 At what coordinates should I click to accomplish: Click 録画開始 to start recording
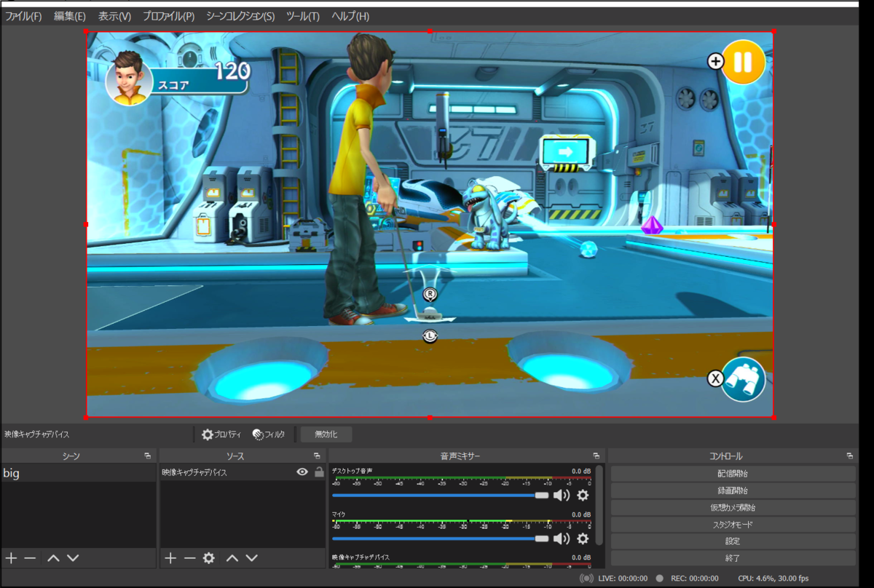click(733, 490)
